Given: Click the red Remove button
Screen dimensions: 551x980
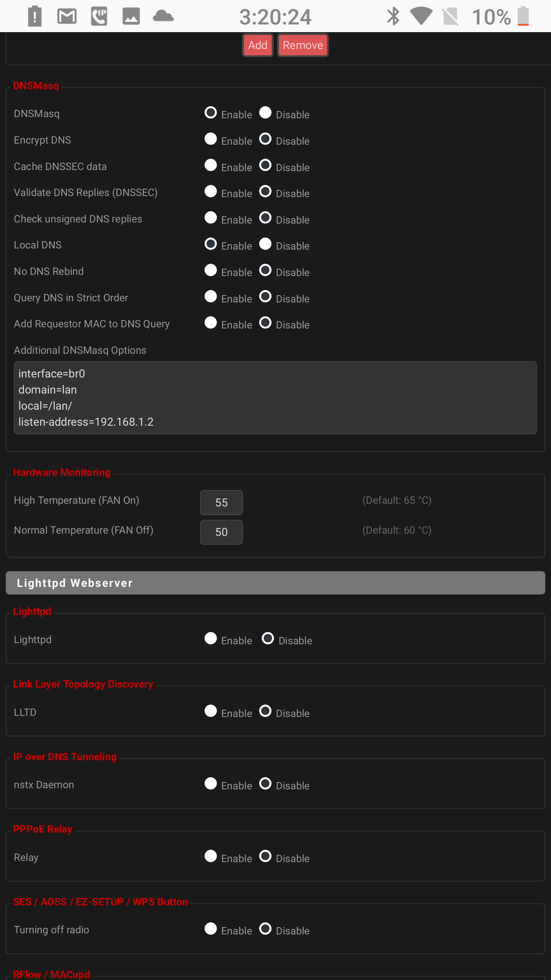Looking at the screenshot, I should (x=303, y=45).
